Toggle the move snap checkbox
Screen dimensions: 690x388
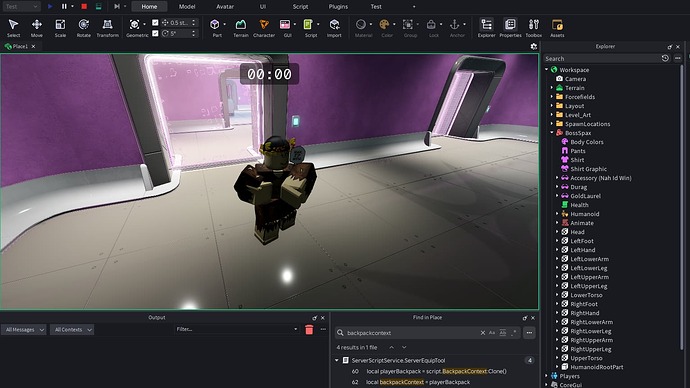155,22
